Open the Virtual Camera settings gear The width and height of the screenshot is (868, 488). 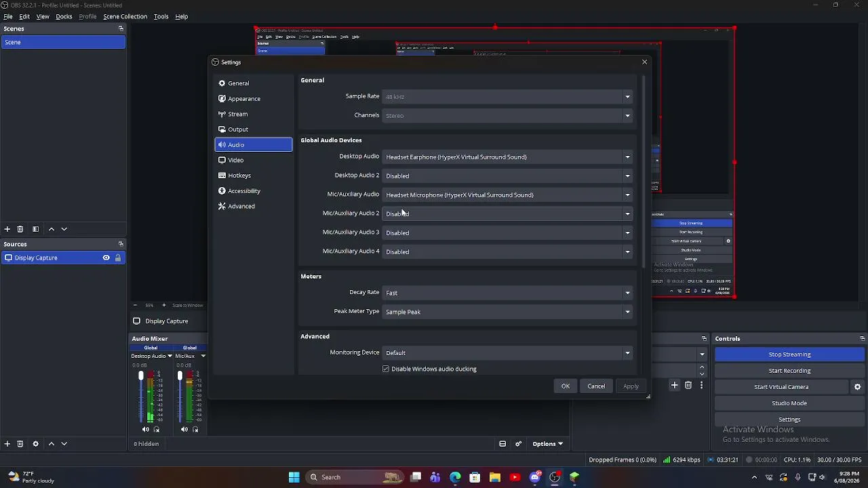pos(857,387)
